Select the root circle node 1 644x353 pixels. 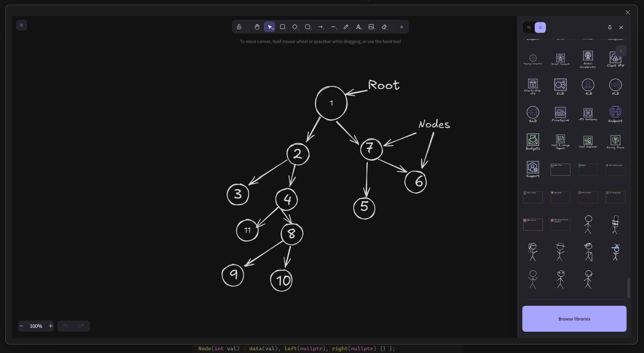click(x=331, y=103)
